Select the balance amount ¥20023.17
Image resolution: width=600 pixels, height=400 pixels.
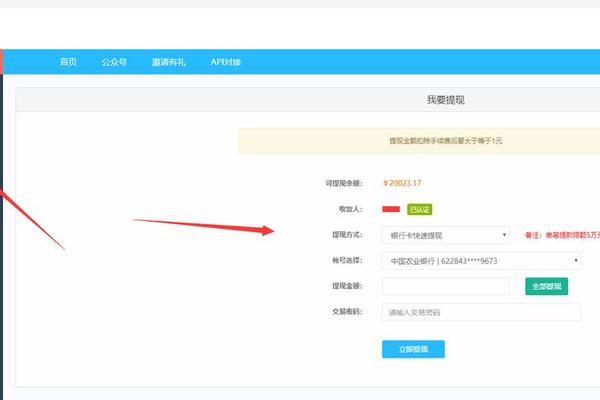[x=402, y=183]
